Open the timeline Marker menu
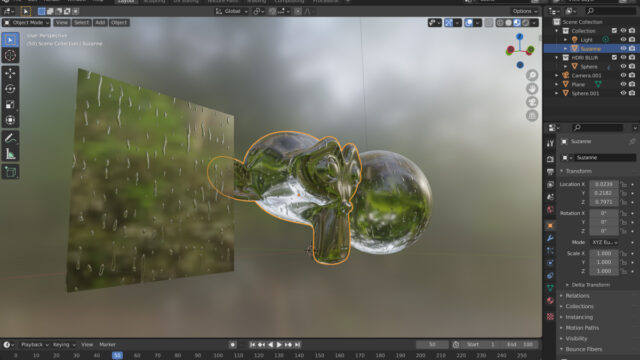The width and height of the screenshot is (640, 360). (107, 344)
